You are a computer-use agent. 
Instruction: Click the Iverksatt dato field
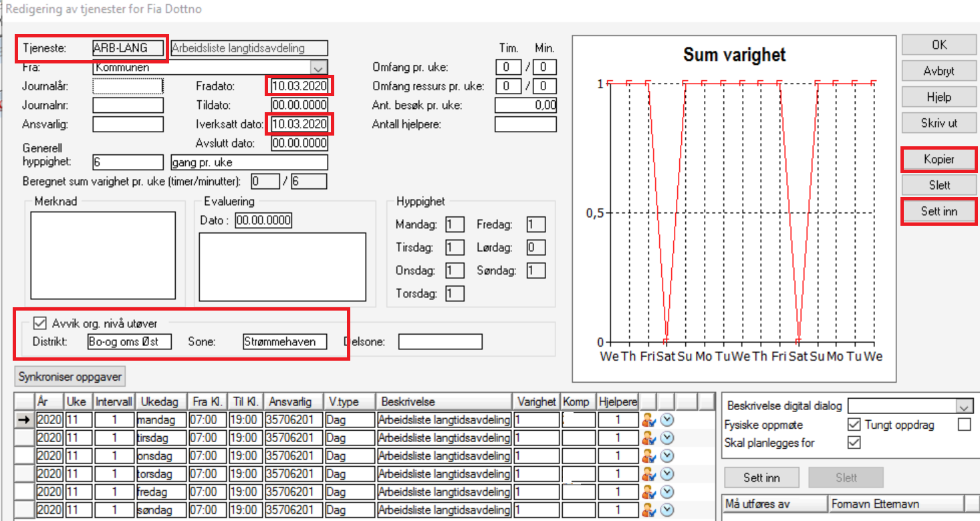tap(299, 124)
